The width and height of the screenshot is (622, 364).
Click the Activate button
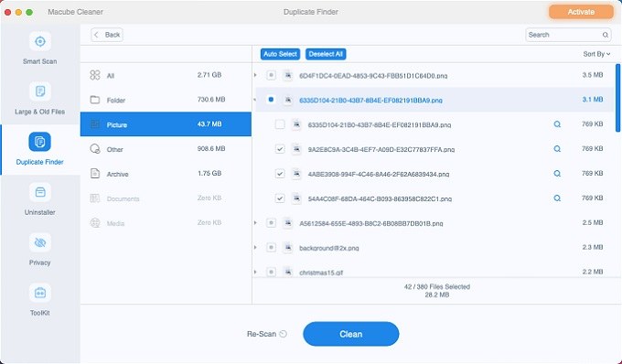coord(581,12)
